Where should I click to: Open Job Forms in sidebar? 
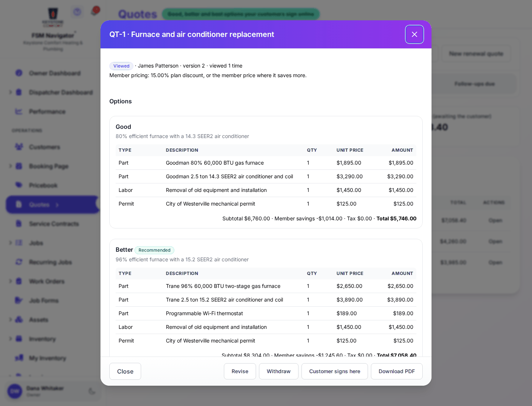44,300
